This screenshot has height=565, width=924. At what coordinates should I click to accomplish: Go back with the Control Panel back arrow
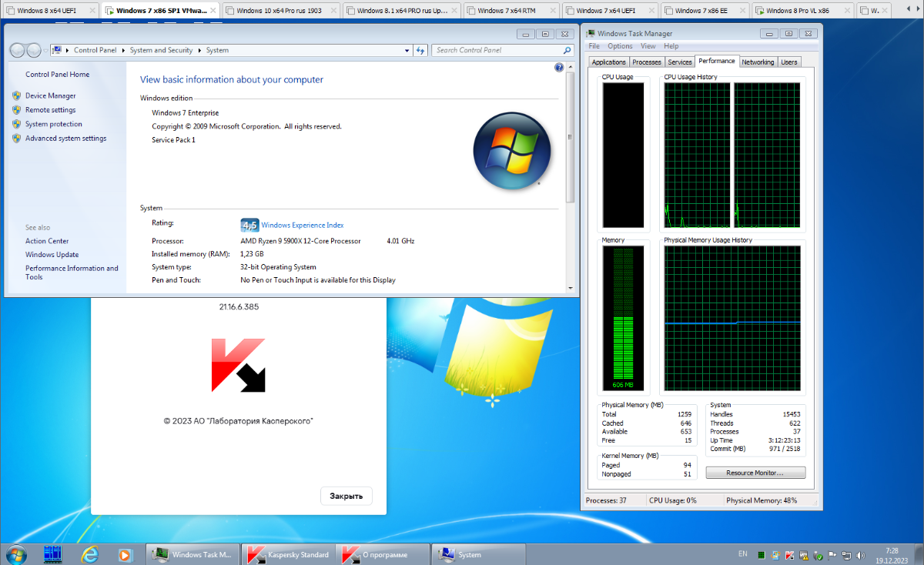point(17,50)
